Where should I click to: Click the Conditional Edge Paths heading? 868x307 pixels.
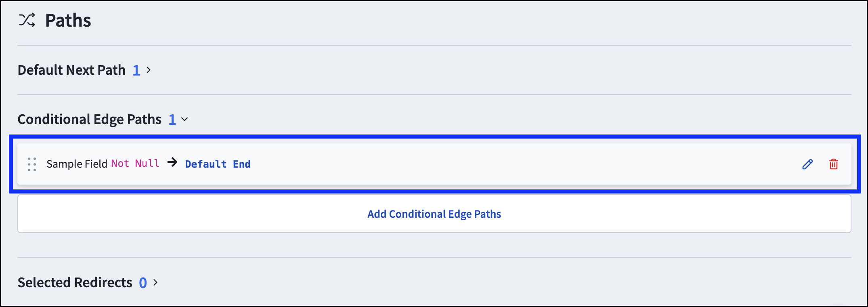[90, 120]
